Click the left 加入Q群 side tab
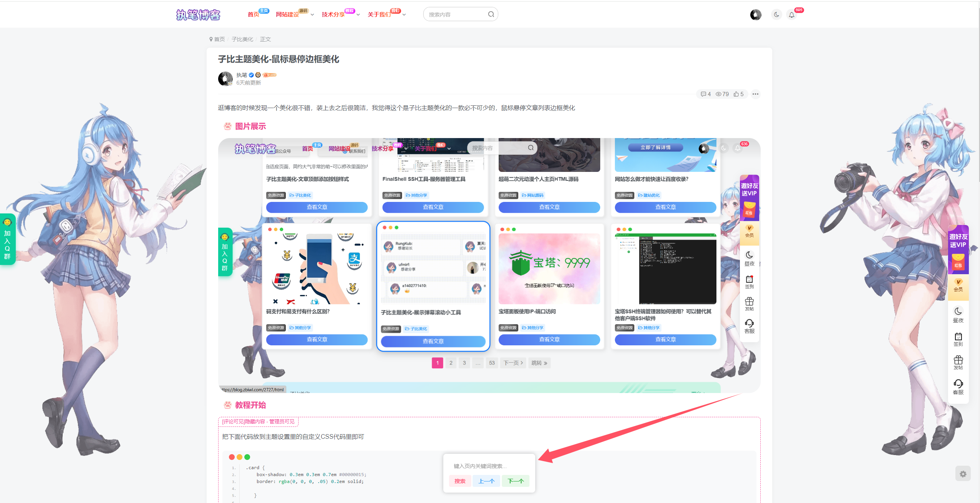Viewport: 980px width, 503px height. coord(7,239)
